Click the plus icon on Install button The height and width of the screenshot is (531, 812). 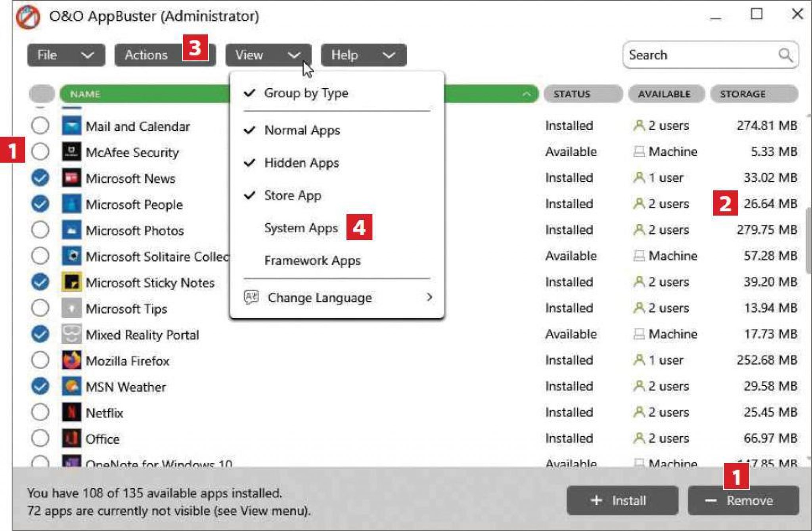pos(596,500)
